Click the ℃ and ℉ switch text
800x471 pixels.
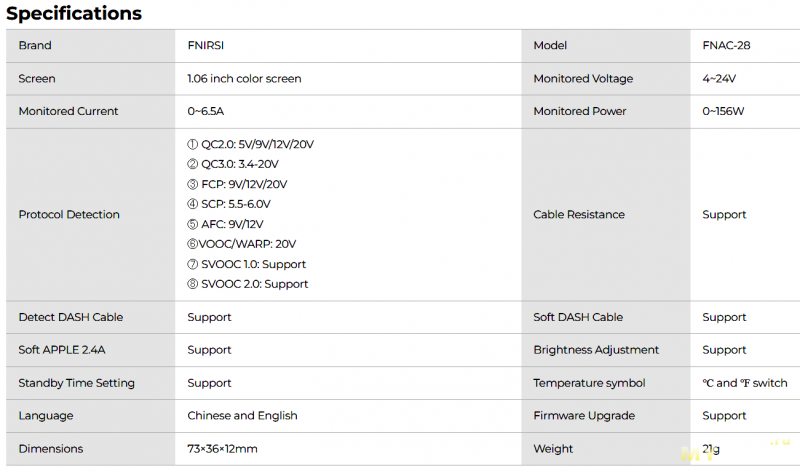tap(745, 383)
